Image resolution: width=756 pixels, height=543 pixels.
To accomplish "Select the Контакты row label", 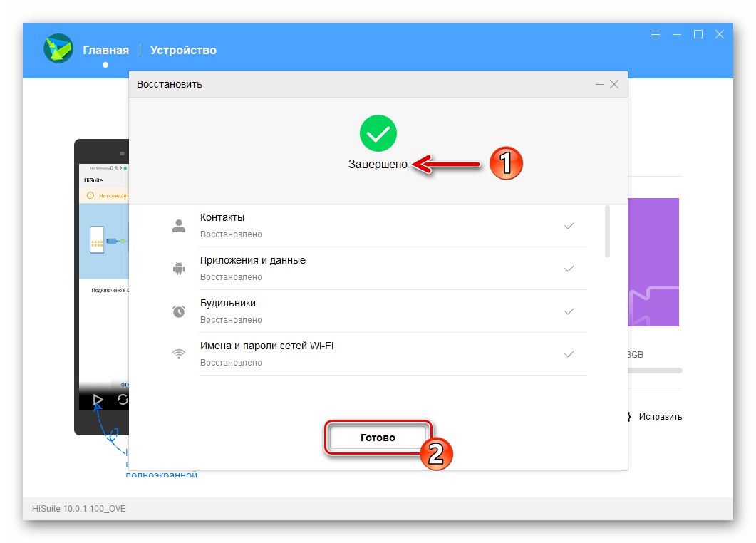I will point(222,217).
